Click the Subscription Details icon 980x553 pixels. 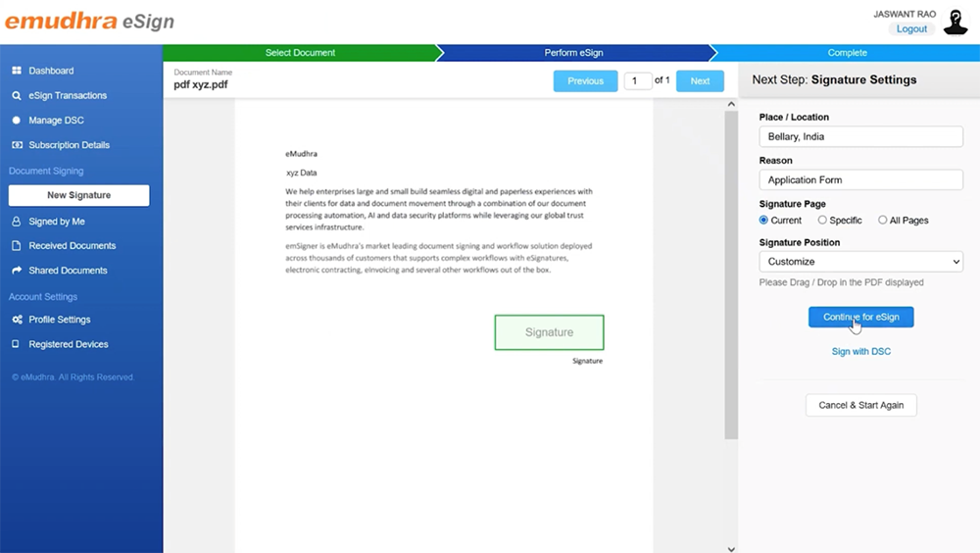[x=17, y=145]
